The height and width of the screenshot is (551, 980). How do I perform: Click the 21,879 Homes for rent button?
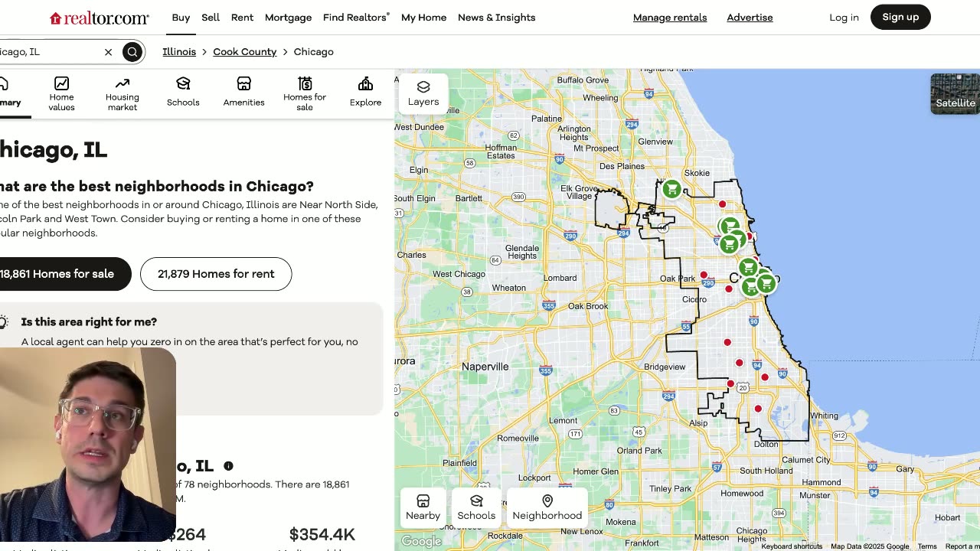[216, 274]
